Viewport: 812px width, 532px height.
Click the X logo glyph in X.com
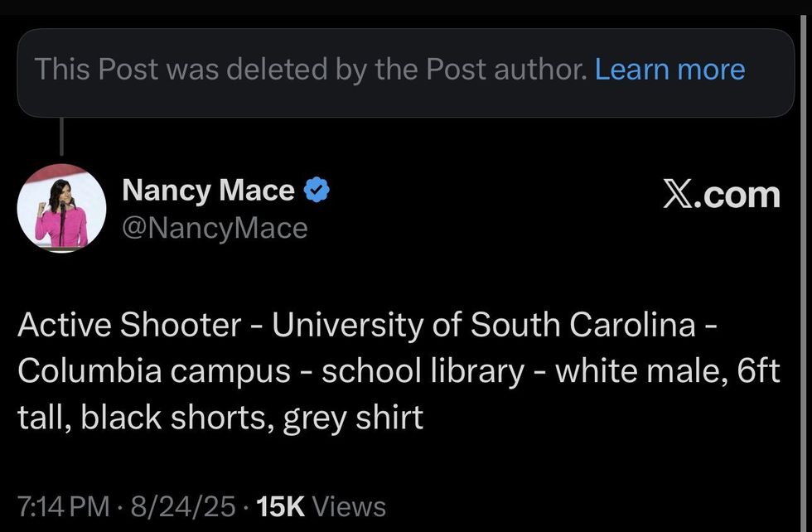[x=679, y=195]
